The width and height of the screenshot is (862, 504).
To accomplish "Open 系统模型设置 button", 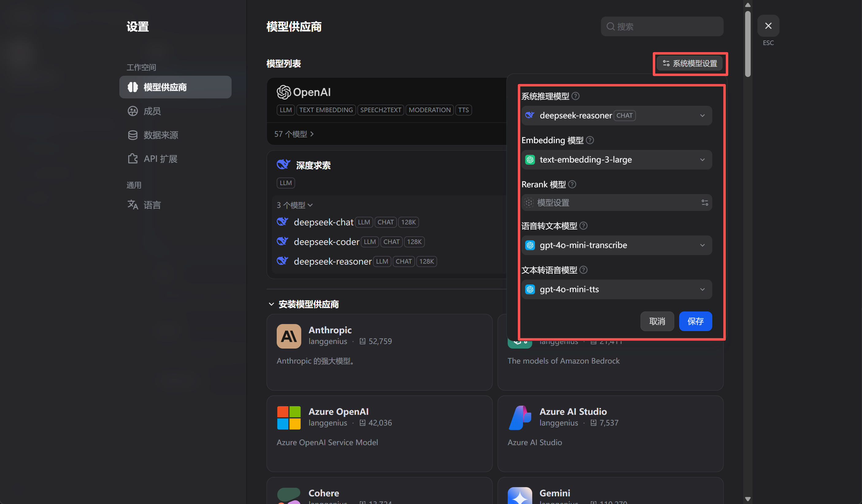I will (x=690, y=63).
